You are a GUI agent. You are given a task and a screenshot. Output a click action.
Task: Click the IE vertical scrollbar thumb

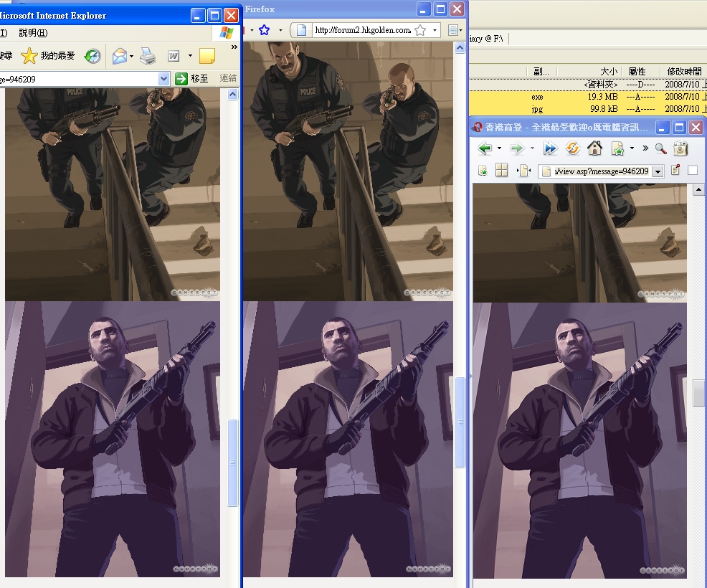pos(232,463)
